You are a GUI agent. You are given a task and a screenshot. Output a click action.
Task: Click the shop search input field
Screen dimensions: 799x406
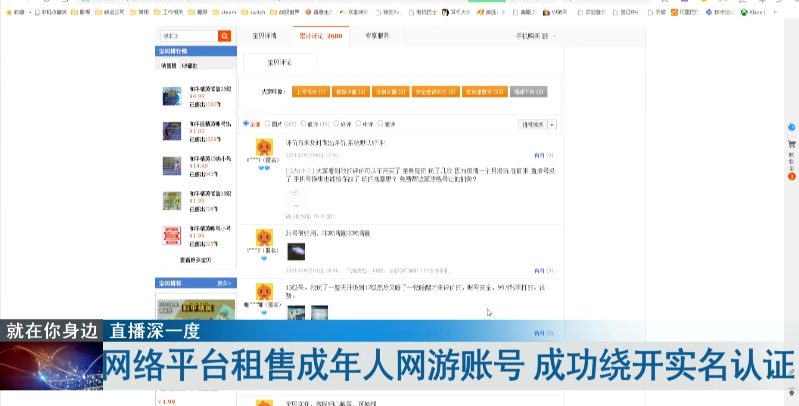[x=189, y=36]
